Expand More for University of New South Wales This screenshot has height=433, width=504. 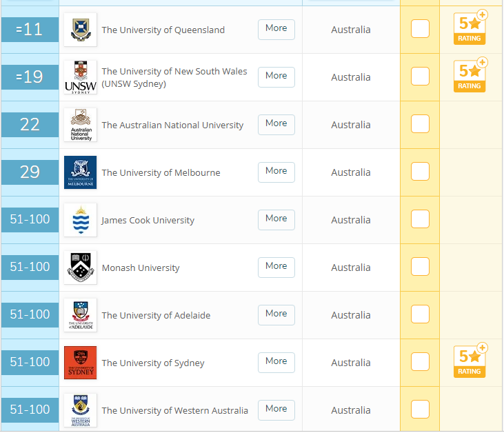pos(276,76)
